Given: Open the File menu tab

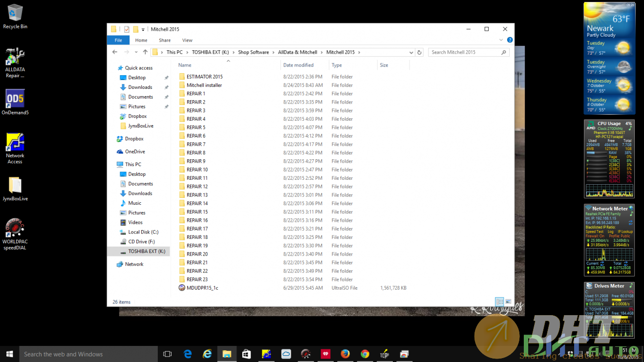Looking at the screenshot, I should coord(118,40).
